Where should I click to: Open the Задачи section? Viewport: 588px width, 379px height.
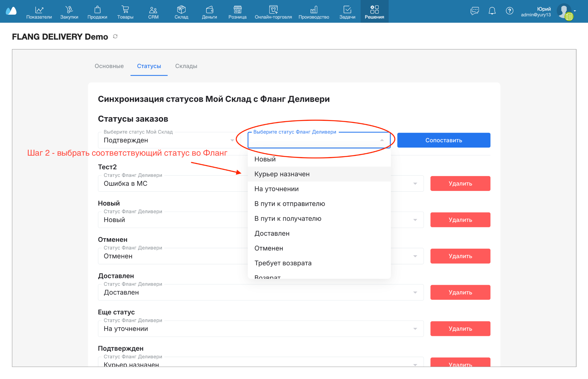pos(347,13)
